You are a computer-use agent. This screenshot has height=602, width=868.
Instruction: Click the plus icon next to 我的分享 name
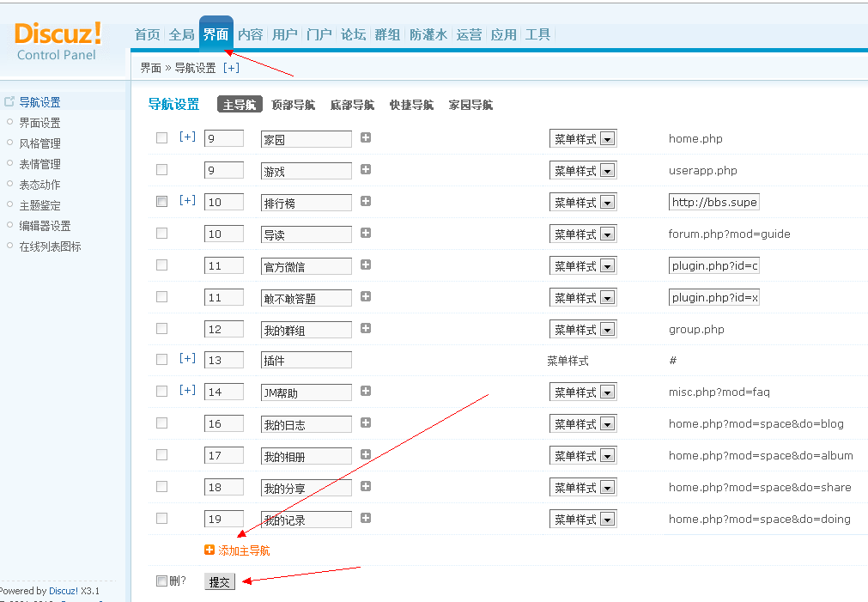click(x=366, y=486)
